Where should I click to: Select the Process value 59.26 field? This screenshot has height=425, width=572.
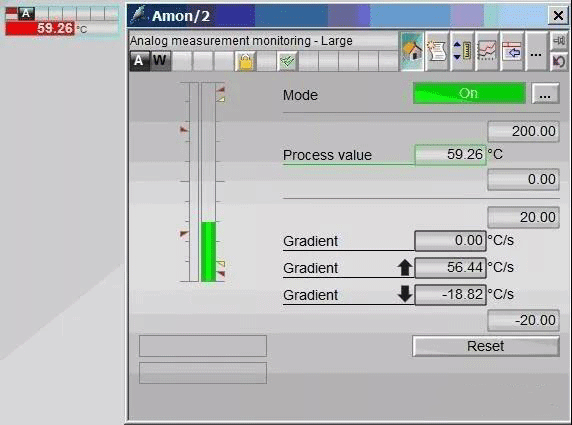click(450, 154)
